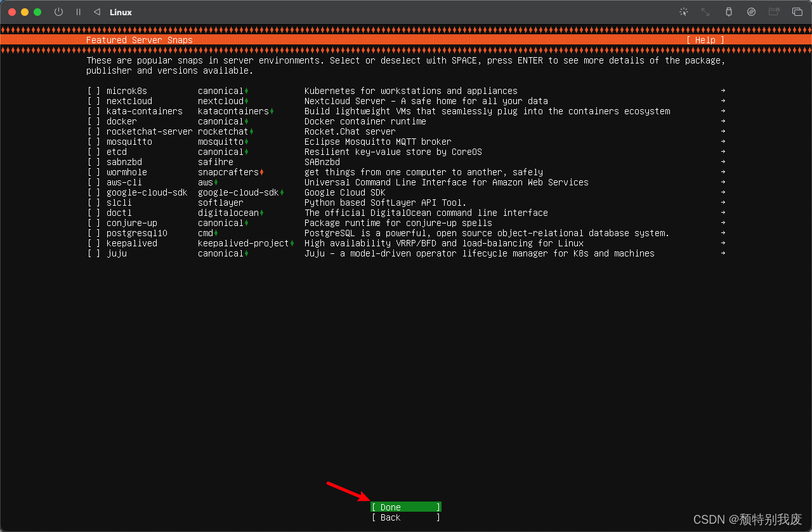The width and height of the screenshot is (812, 532).
Task: Check the kata-containers checkbox
Action: 94,111
